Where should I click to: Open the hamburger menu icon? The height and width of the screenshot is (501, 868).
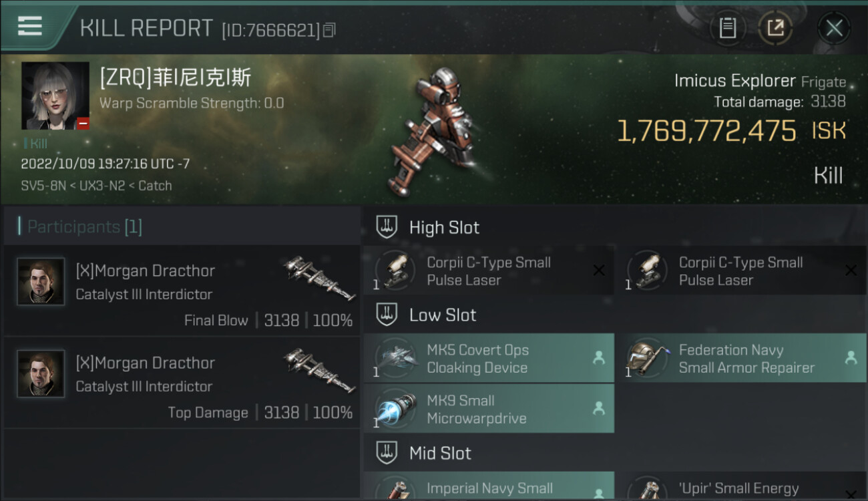pyautogui.click(x=29, y=26)
